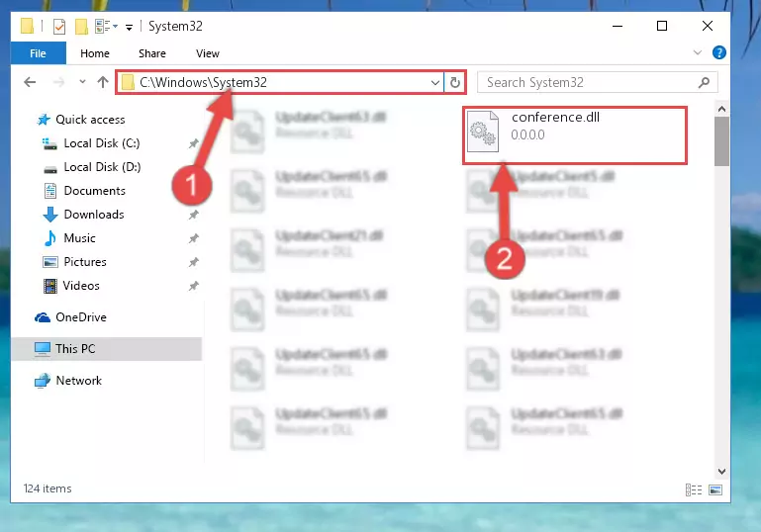Screen dimensions: 761x532
Task: Expand the ribbon with the chevron
Action: (698, 52)
